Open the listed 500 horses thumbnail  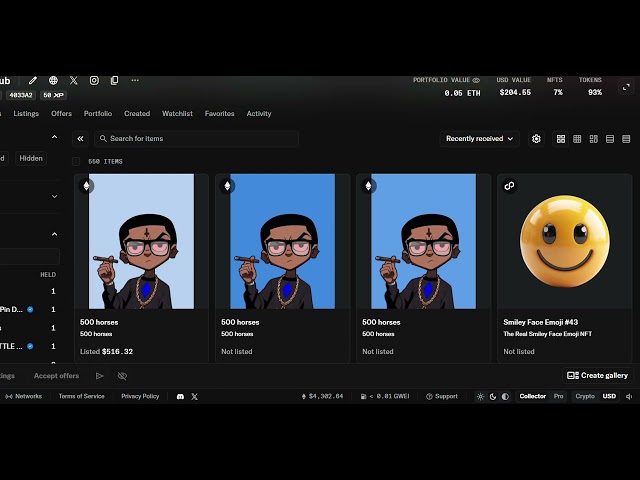(x=142, y=242)
